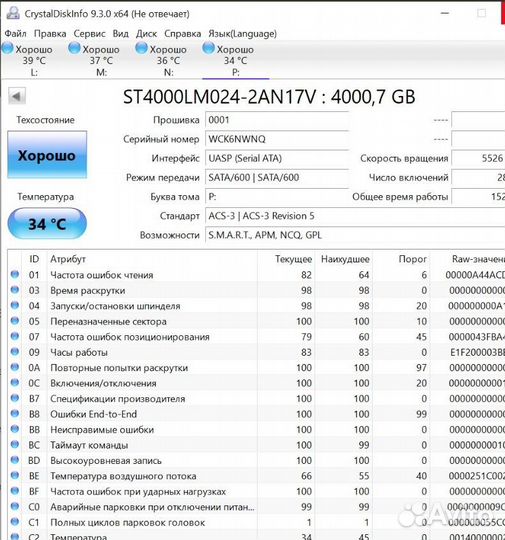This screenshot has width=505, height=540.
Task: Click the Буква тома field P:
Action: pyautogui.click(x=277, y=197)
